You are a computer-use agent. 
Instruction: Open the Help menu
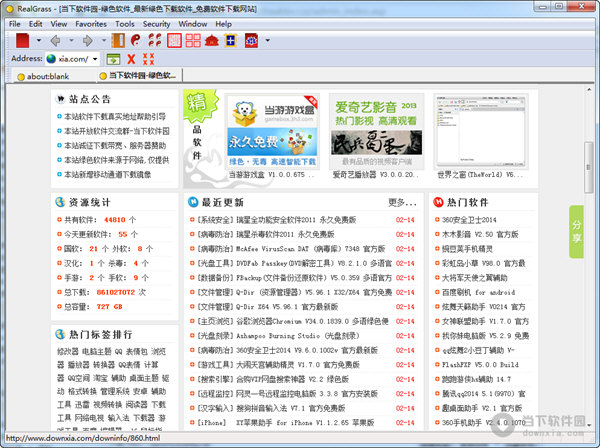[223, 24]
